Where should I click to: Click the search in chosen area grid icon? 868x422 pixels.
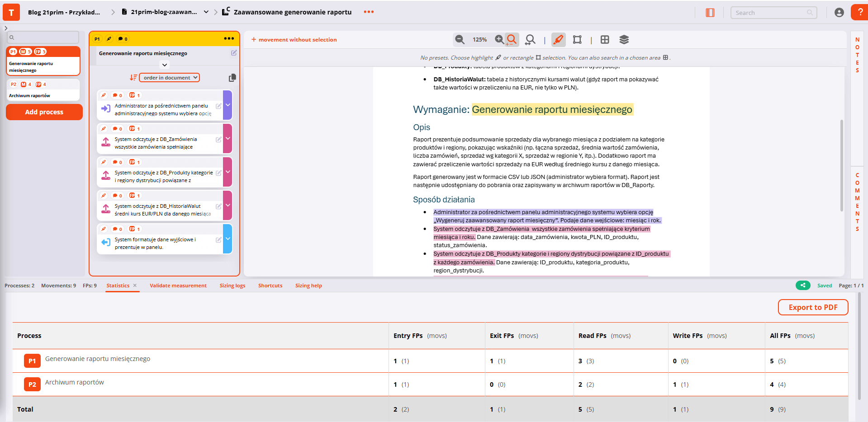click(605, 40)
